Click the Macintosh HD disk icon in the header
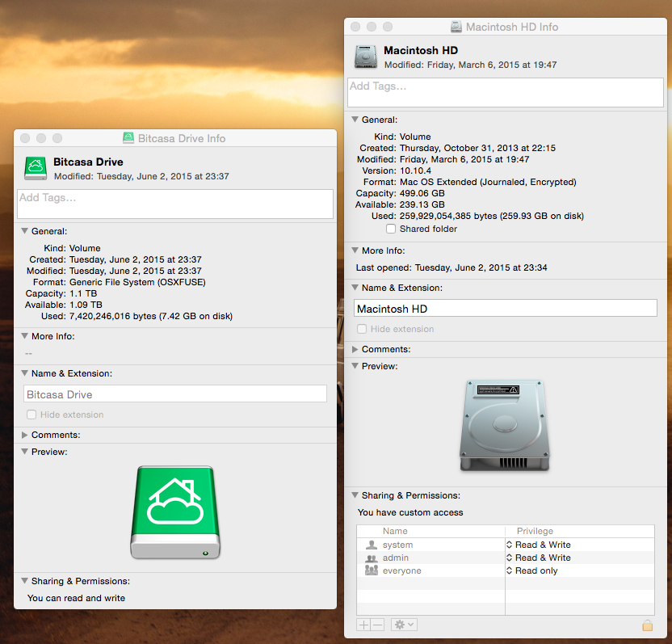Screen dimensions: 672x644 click(366, 57)
